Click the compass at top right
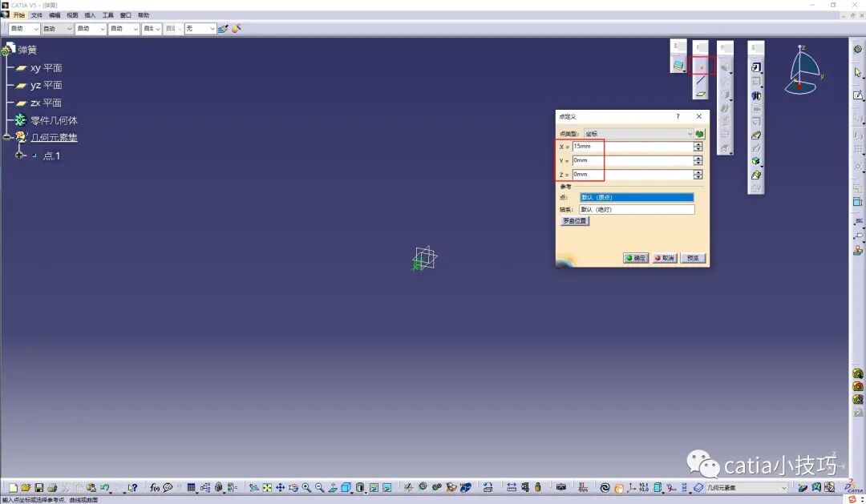Viewport: 866px width, 504px height. tap(803, 71)
